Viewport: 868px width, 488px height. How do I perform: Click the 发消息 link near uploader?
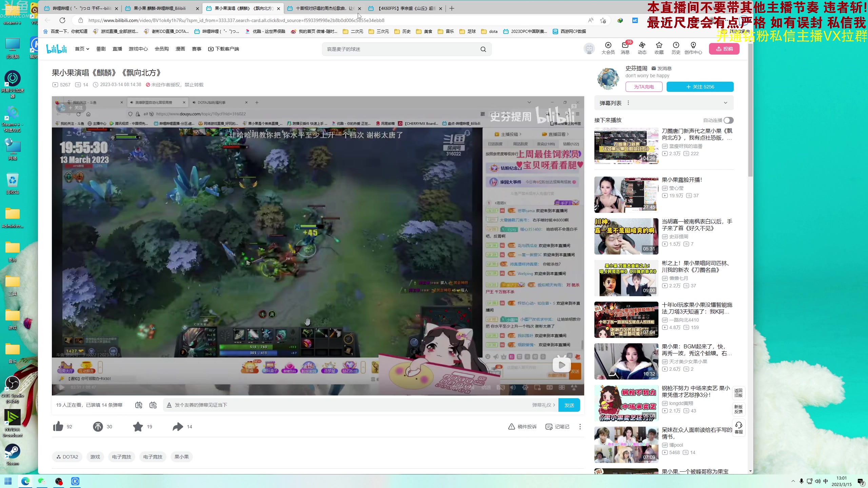click(662, 68)
